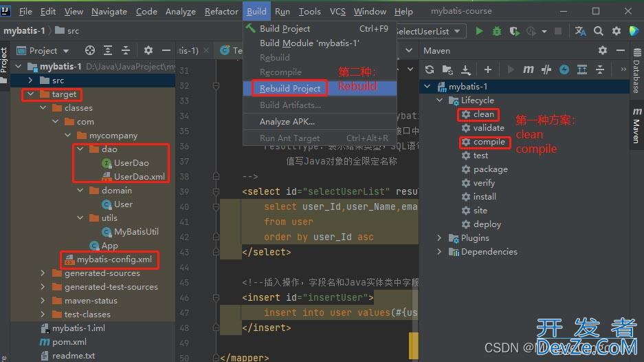Open Maven side tool window tab
Image resolution: width=644 pixels, height=362 pixels.
point(636,125)
